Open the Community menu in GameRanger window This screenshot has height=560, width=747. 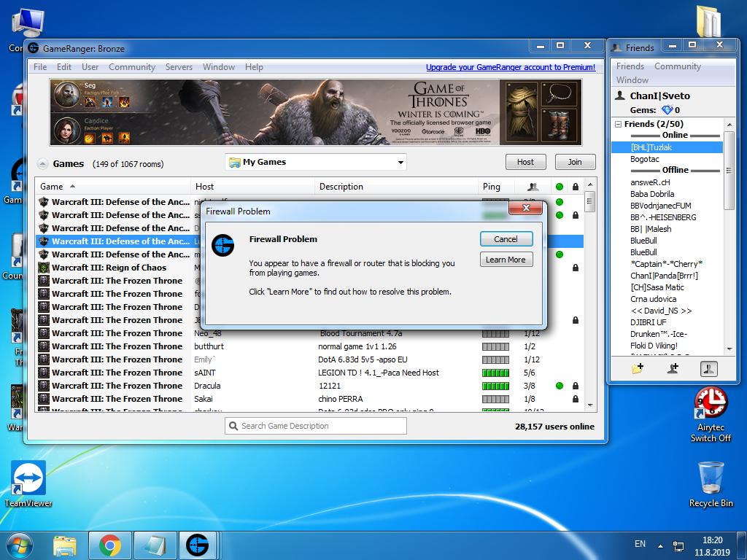pos(132,67)
